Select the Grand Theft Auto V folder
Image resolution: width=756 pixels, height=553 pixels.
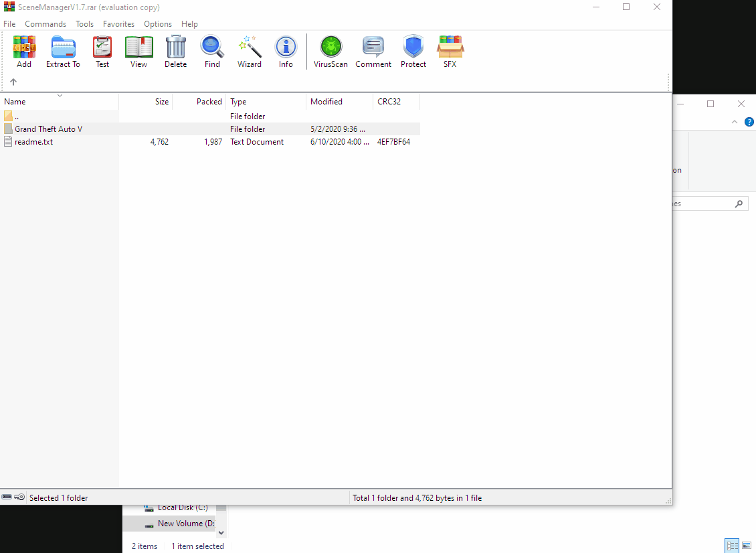[48, 129]
